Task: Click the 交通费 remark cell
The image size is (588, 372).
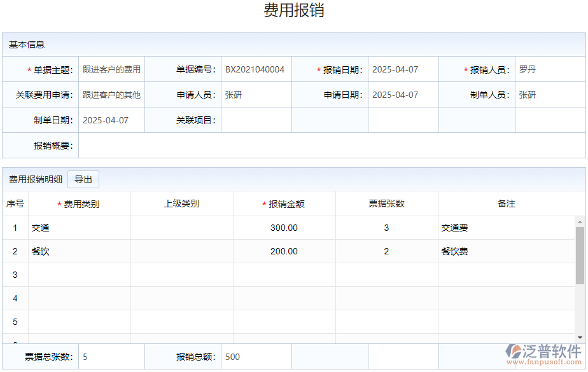Action: click(x=453, y=228)
